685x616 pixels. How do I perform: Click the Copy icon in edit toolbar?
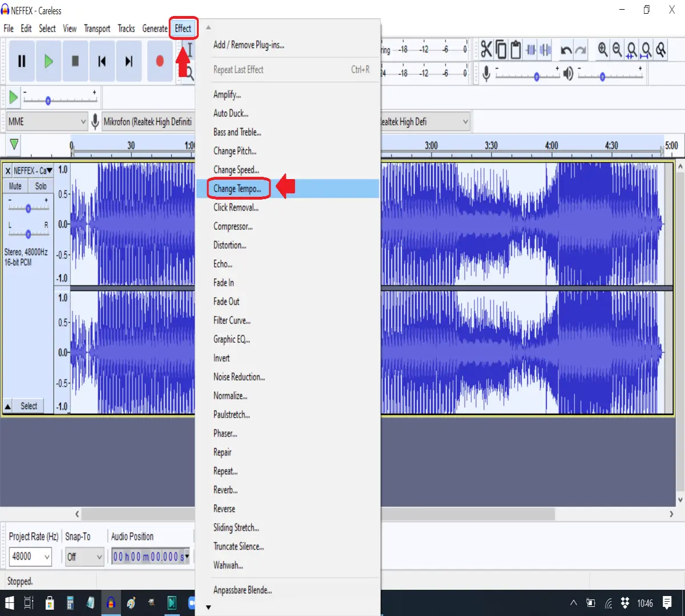coord(501,50)
